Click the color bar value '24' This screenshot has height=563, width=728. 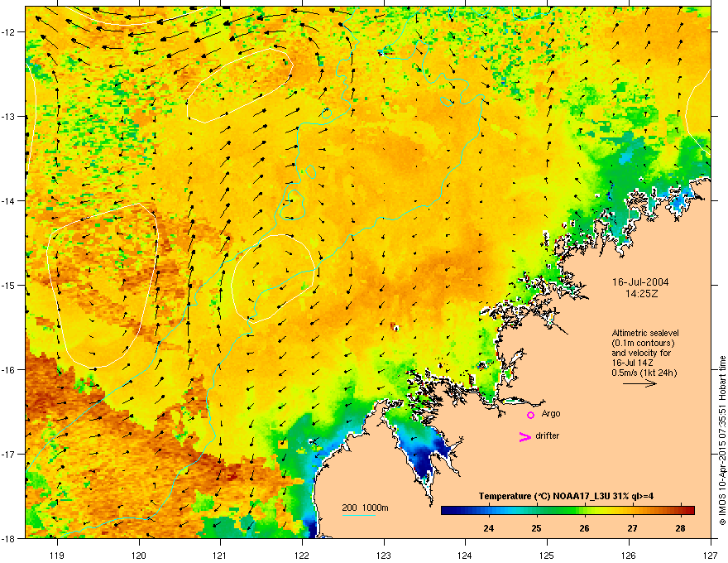(488, 528)
